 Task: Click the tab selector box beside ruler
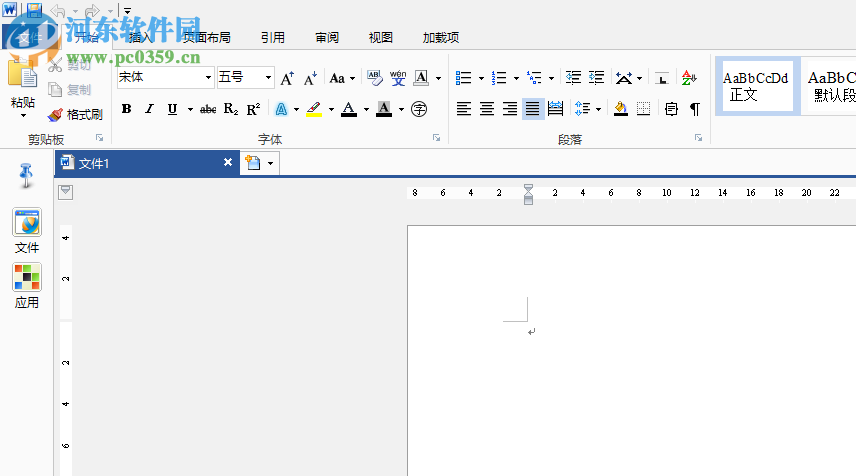click(66, 192)
